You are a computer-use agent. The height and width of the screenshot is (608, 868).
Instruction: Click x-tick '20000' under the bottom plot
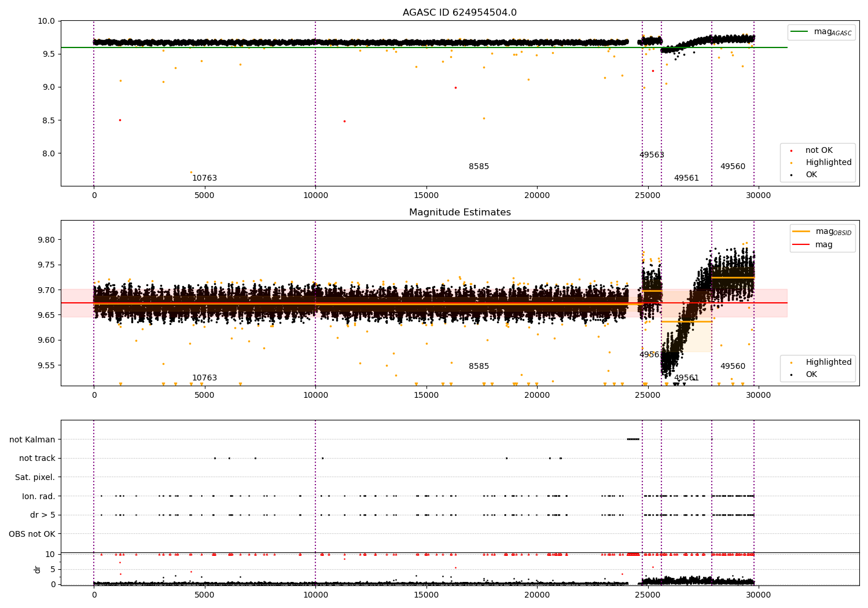pos(536,595)
